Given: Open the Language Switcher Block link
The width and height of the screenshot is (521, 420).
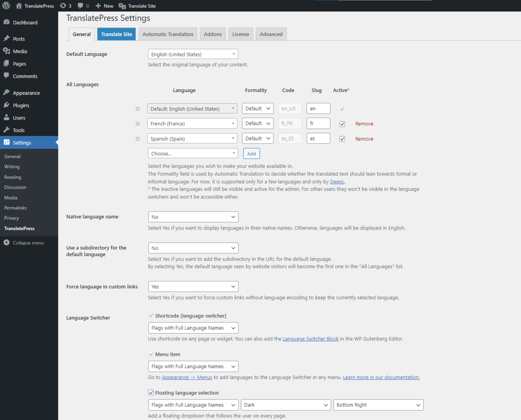Looking at the screenshot, I should click(x=311, y=339).
